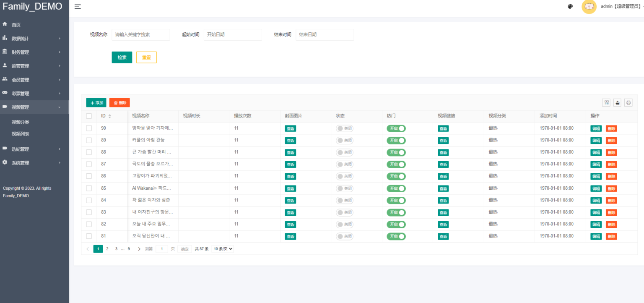Click the green 检索 search button

(122, 57)
